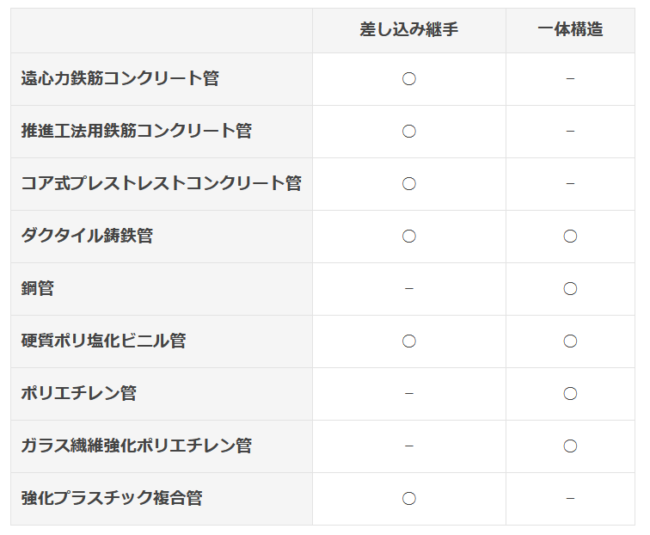
Task: Click the circle for ガラス繊維強化ポリエチレン管 under 一体構造
Action: (x=570, y=446)
